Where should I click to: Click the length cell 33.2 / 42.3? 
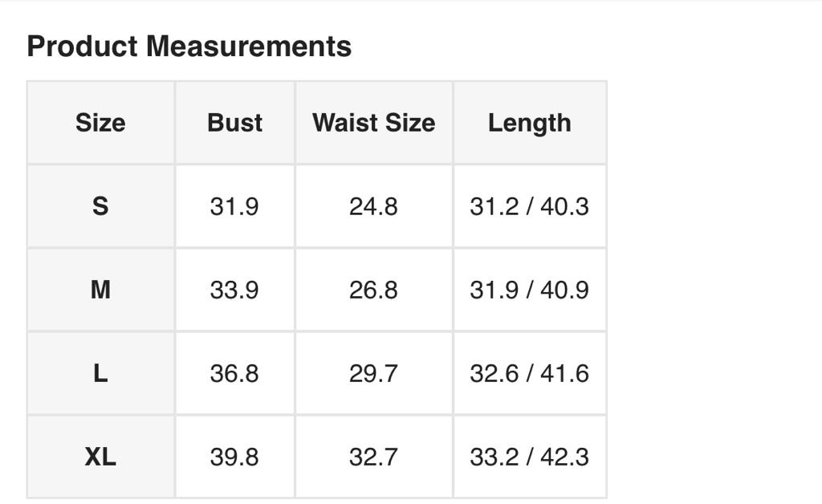529,457
